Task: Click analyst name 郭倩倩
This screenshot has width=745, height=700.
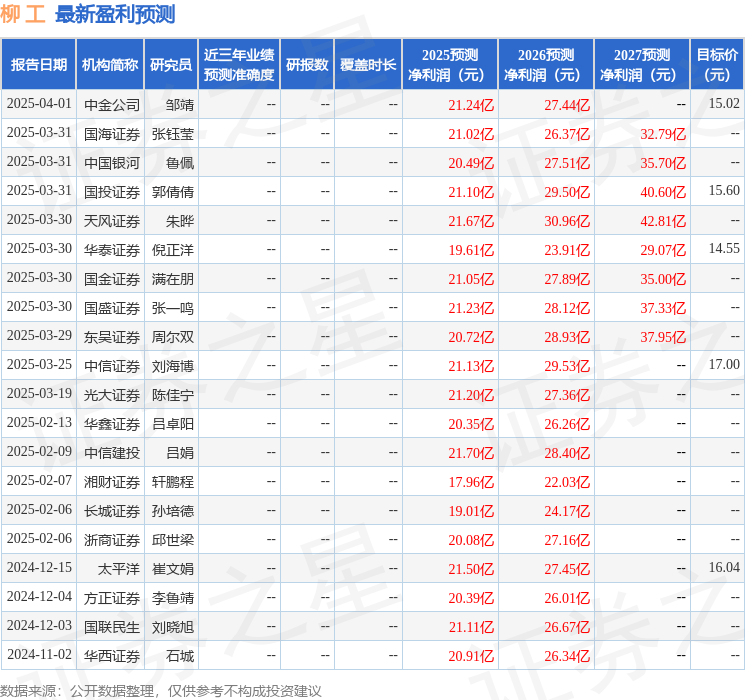Action: (173, 192)
